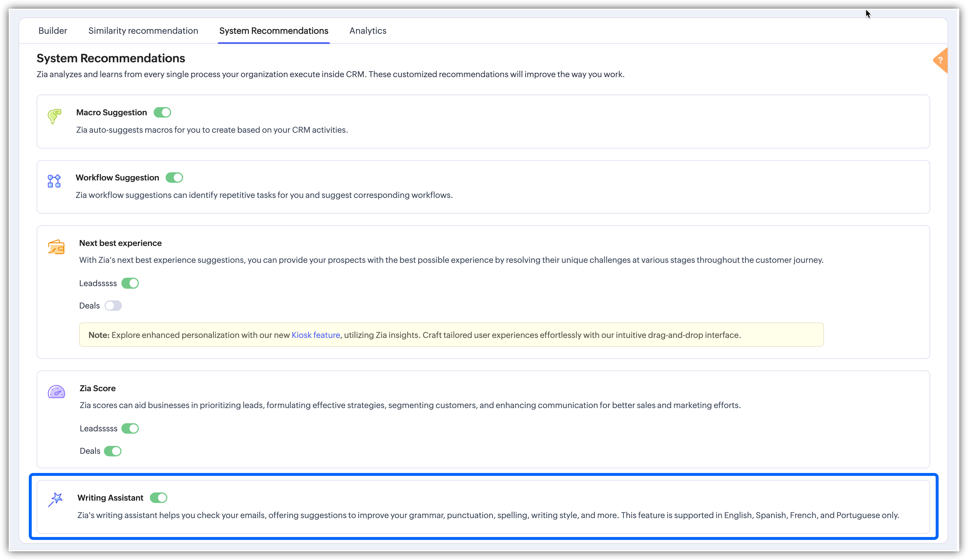Toggle Leadsssss under Zia Score
The height and width of the screenshot is (560, 968).
[130, 428]
